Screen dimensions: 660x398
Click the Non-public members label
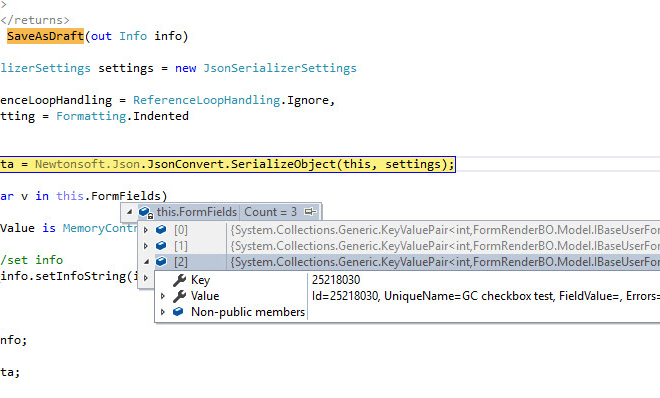pos(248,312)
